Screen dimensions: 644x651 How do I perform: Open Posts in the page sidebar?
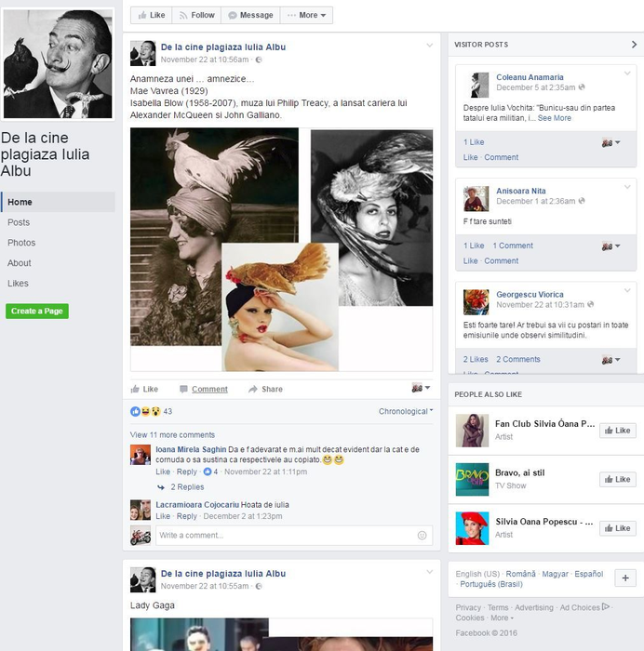point(19,222)
